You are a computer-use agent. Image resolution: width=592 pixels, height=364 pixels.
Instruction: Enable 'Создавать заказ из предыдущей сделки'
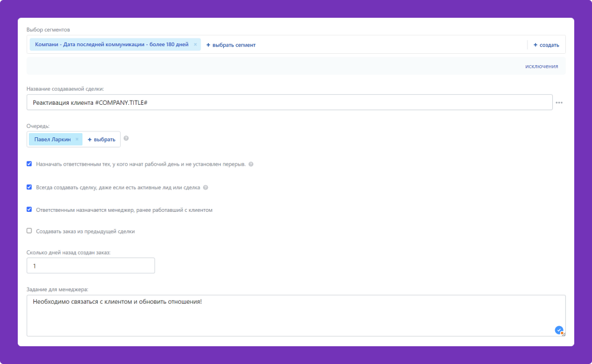pyautogui.click(x=29, y=231)
